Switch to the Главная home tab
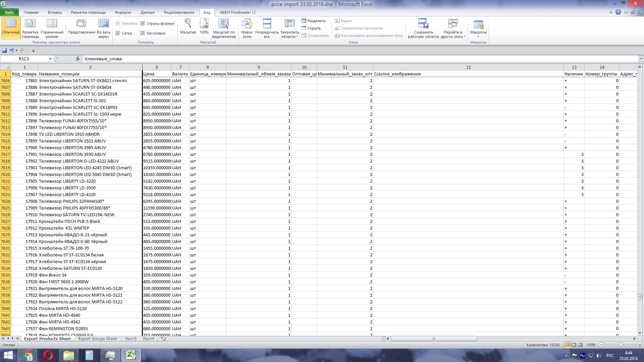The width and height of the screenshot is (644, 362). [32, 12]
